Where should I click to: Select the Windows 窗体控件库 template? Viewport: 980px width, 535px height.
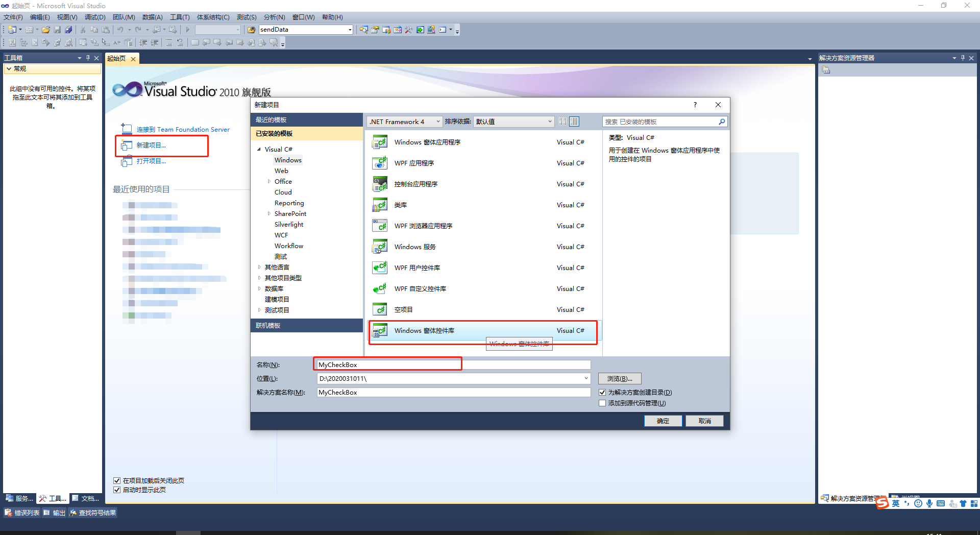pyautogui.click(x=484, y=330)
